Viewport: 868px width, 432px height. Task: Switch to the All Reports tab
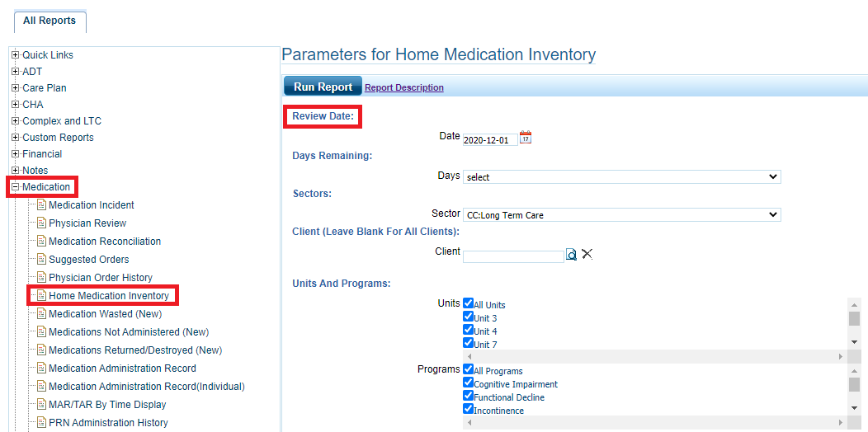50,21
